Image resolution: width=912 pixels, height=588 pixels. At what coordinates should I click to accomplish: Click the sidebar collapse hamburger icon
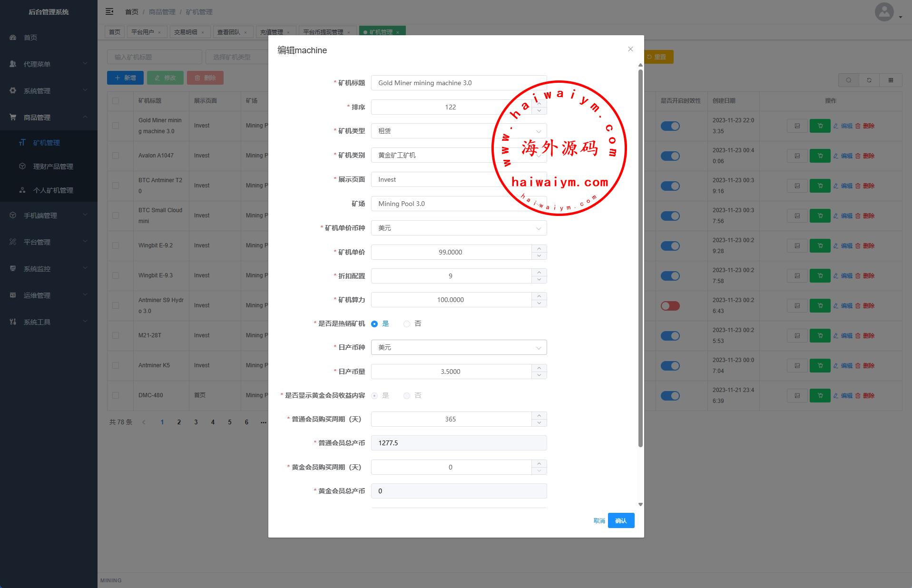pyautogui.click(x=109, y=11)
